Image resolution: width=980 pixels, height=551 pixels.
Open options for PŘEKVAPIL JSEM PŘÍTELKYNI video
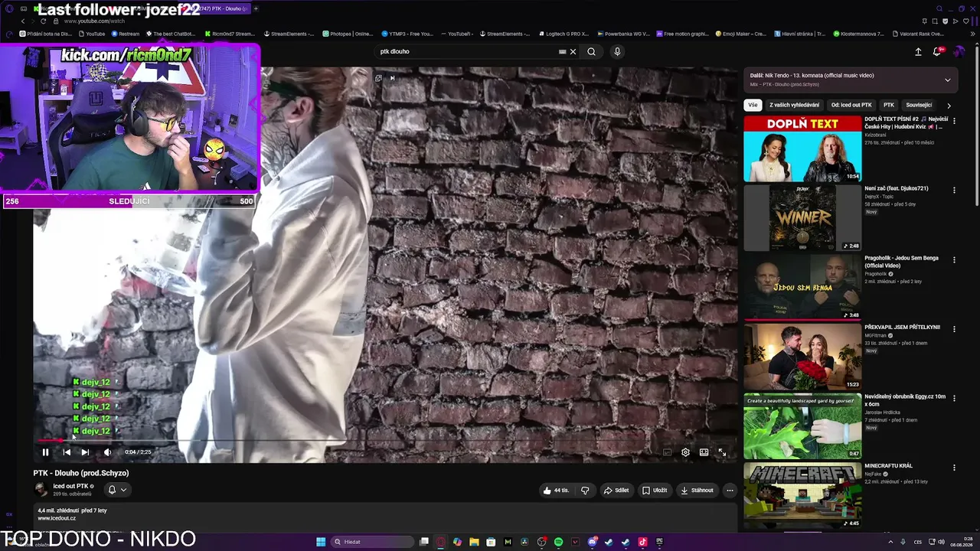point(954,329)
